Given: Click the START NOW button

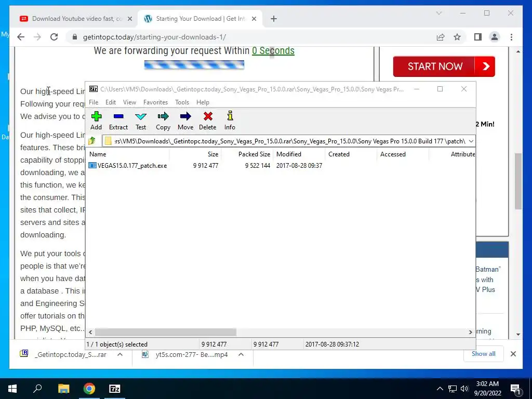Looking at the screenshot, I should (444, 66).
